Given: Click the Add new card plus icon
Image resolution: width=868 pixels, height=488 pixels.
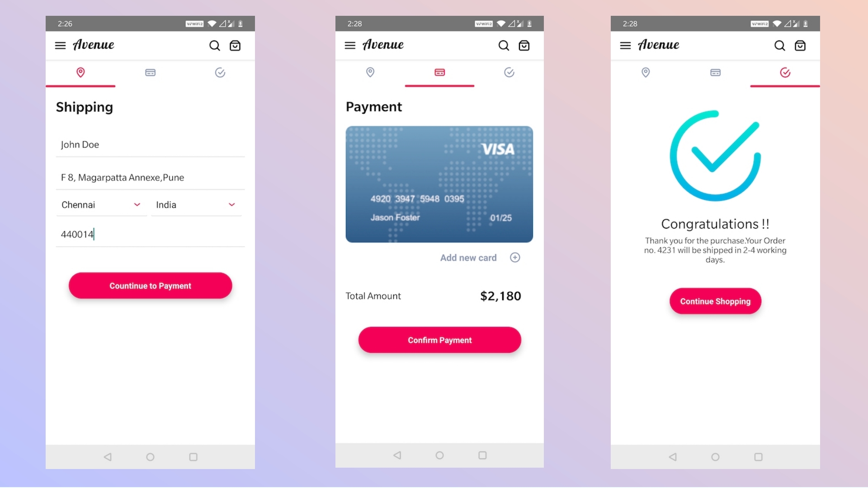Looking at the screenshot, I should pyautogui.click(x=514, y=258).
